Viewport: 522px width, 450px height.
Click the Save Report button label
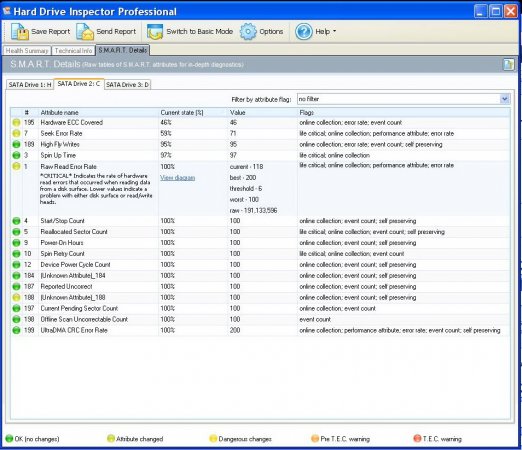click(x=51, y=32)
